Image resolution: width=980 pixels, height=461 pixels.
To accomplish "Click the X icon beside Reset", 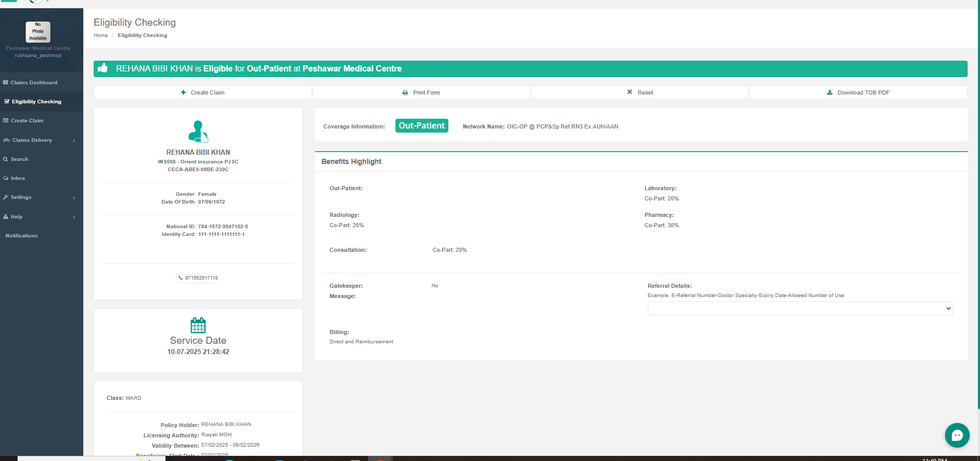I will 629,93.
